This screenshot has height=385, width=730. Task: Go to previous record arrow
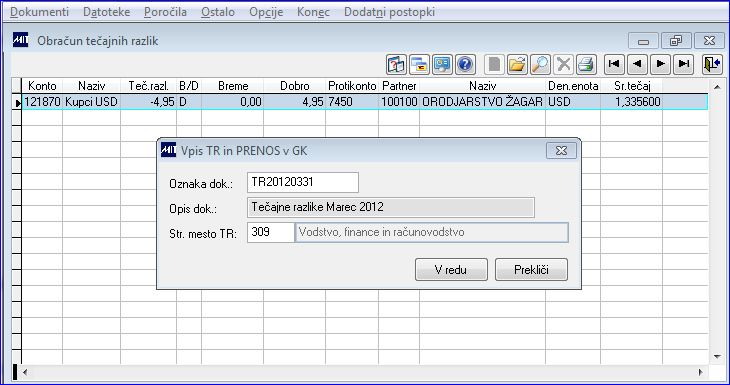click(637, 64)
